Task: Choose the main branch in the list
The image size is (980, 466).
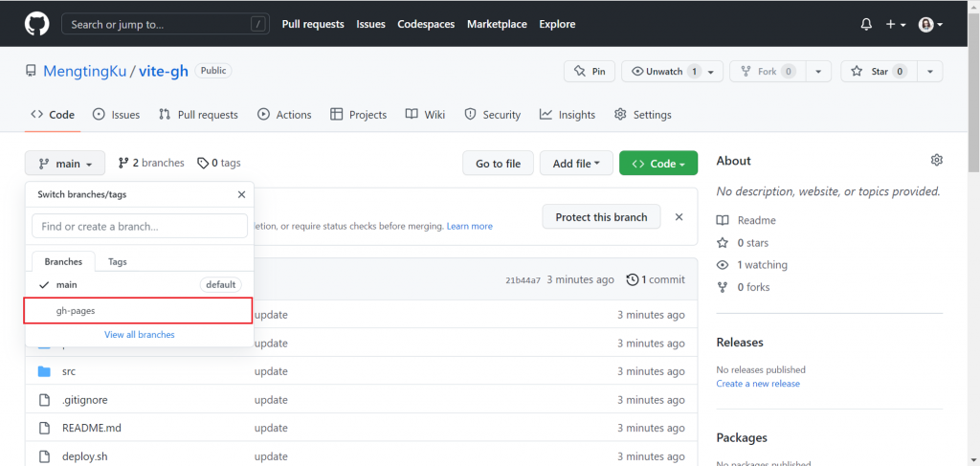Action: click(140, 285)
